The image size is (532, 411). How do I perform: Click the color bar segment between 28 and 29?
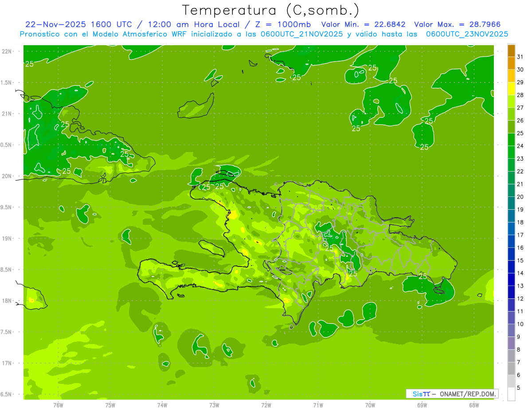[x=511, y=89]
